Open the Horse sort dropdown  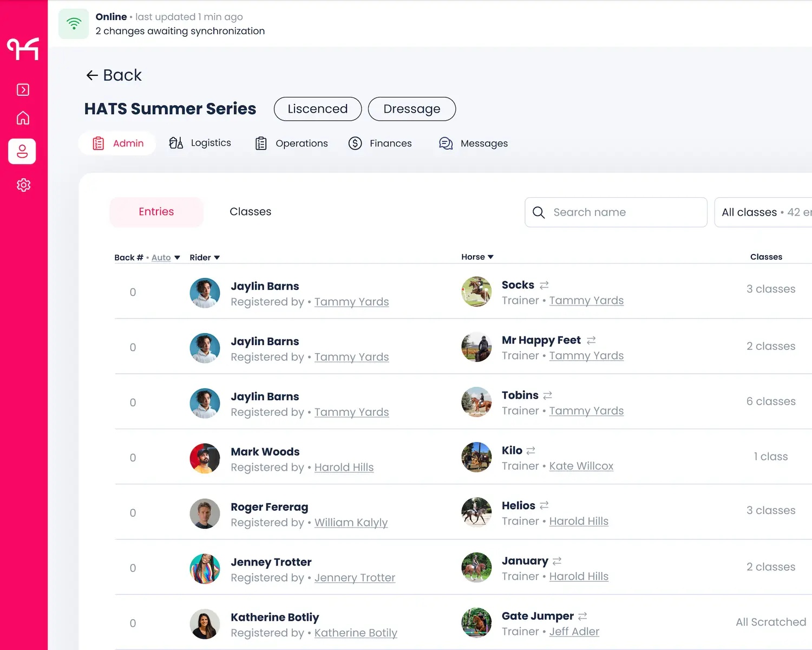477,257
